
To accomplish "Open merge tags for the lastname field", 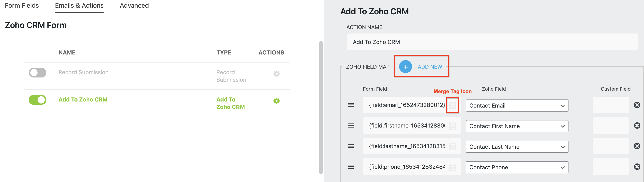I will point(453,146).
